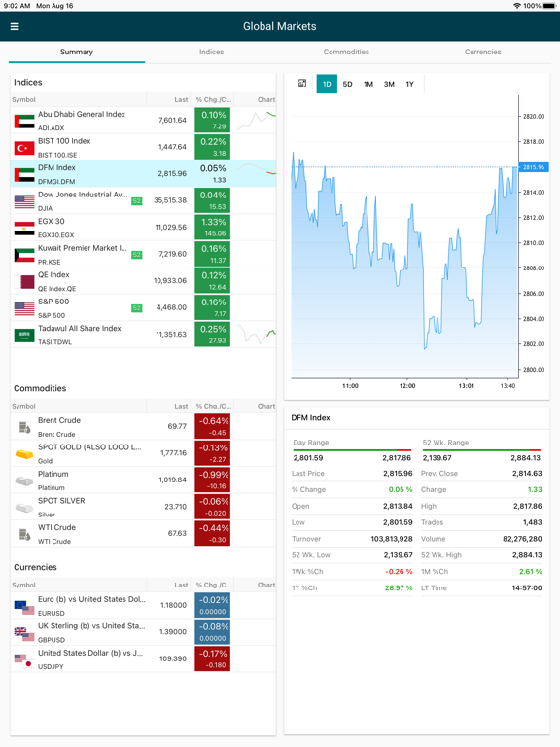Tap the 1Y %Ch value 28.97 %
The image size is (560, 747).
[399, 587]
